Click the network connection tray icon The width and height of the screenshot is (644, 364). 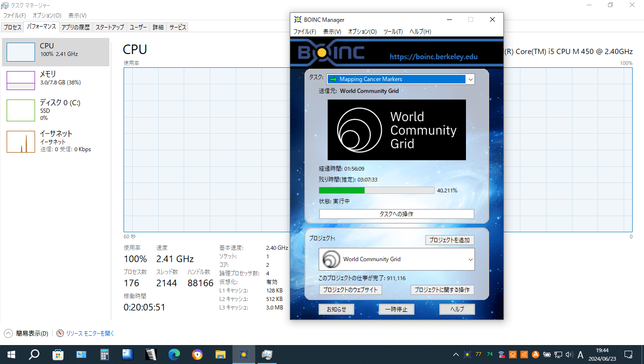tap(558, 354)
